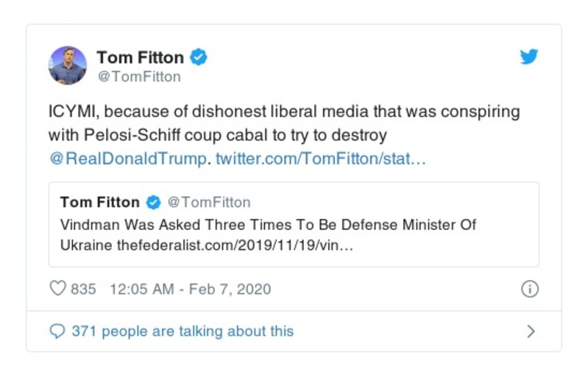Open the Twitter Ads info icon
The image size is (588, 378).
pos(529,289)
